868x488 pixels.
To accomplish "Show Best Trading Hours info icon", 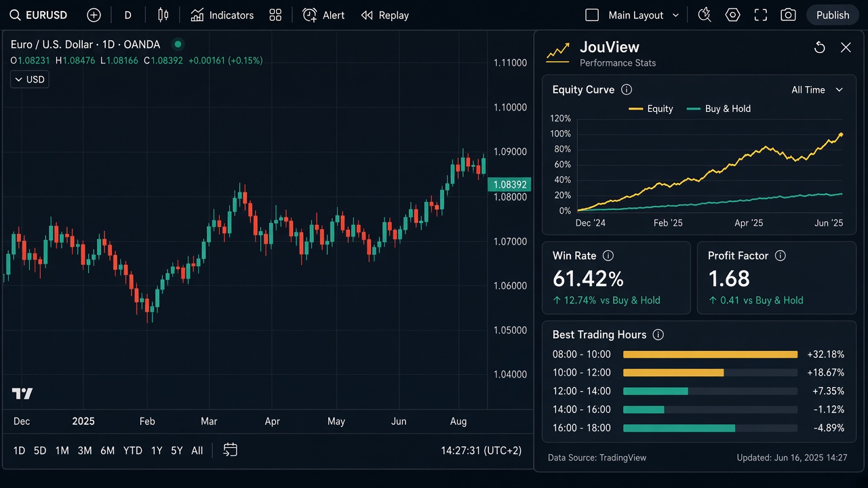I will 658,335.
